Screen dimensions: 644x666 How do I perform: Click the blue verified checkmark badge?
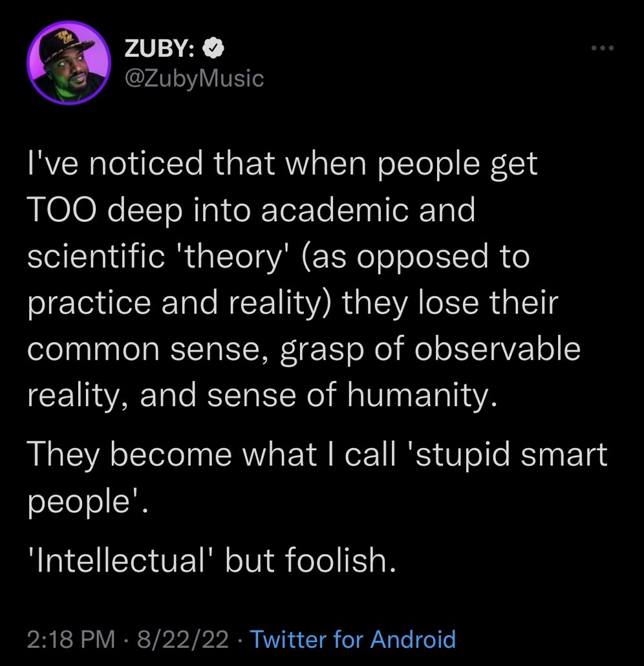[215, 48]
